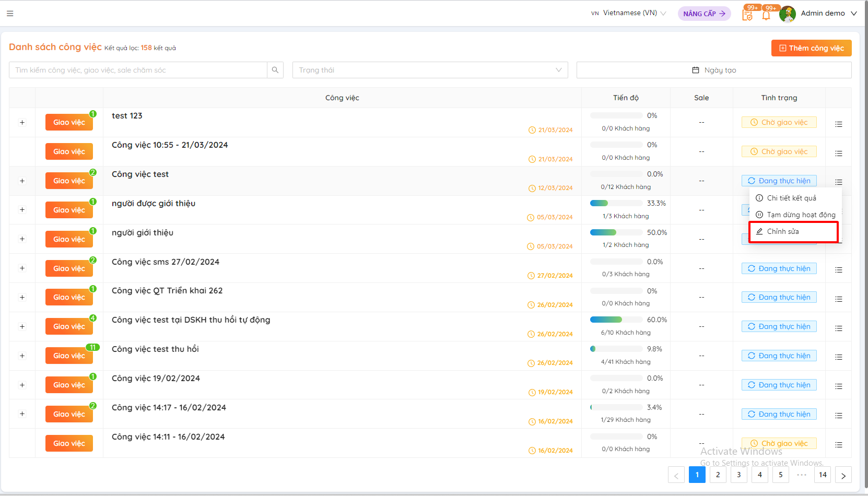
Task: Click task name 'Công việc 14:17 - 16/02/2024'
Action: 169,407
